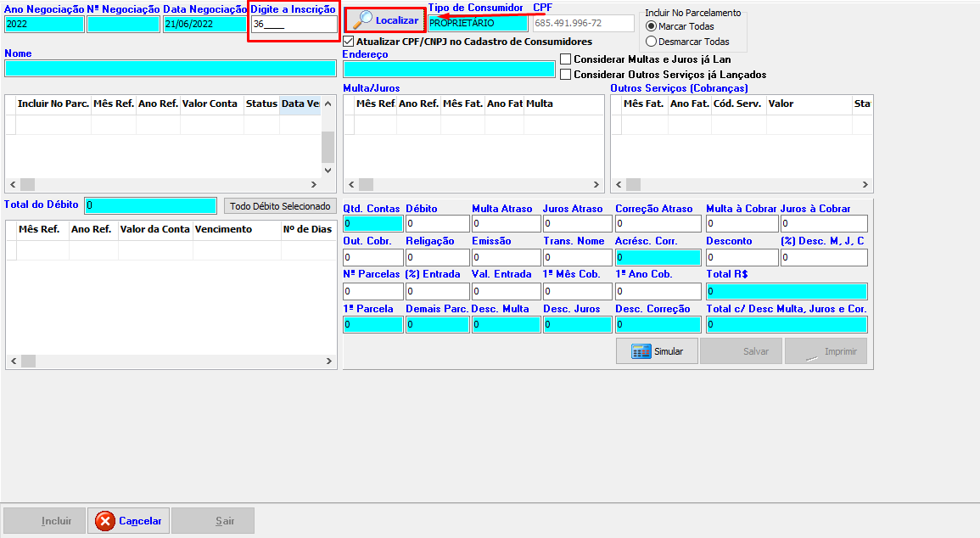Focus the Desconto value field

[x=742, y=258]
